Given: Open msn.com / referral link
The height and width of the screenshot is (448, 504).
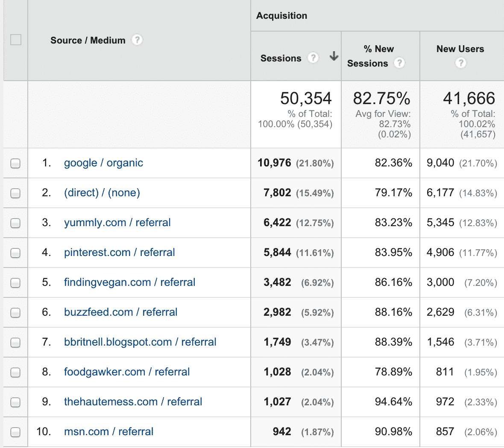Looking at the screenshot, I should coord(108,432).
